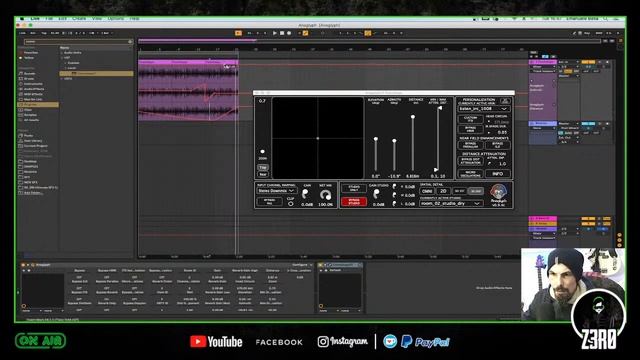
Task: Open the File menu
Action: (x=49, y=19)
